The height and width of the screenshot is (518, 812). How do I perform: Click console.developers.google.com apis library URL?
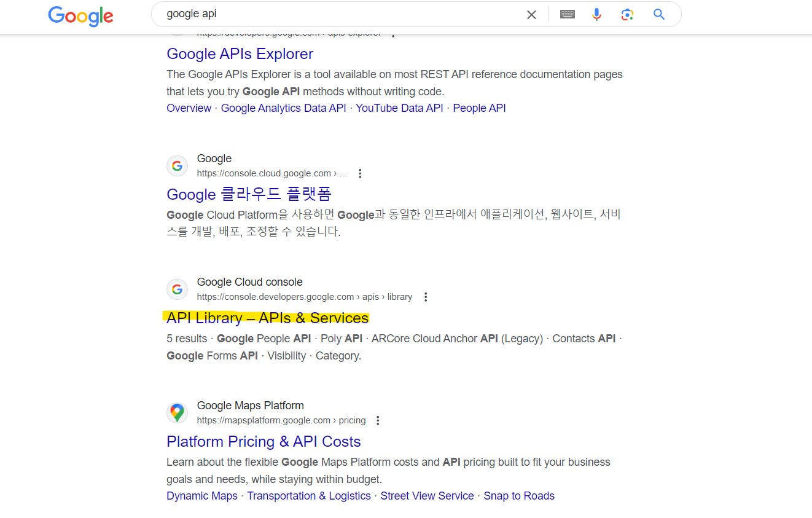point(305,297)
